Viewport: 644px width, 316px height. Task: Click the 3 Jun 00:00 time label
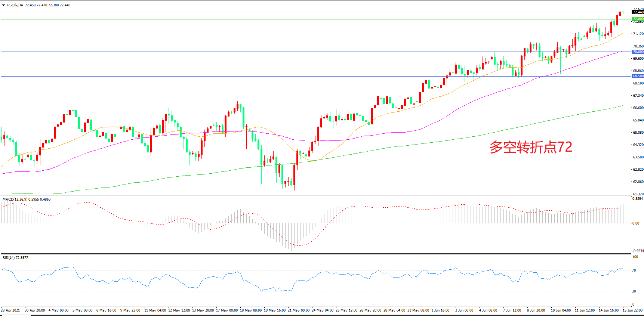(x=464, y=310)
